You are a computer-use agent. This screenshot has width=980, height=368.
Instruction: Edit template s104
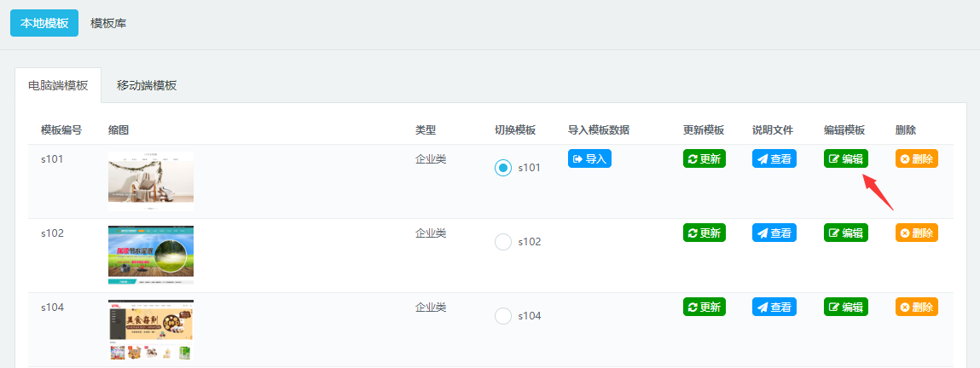pyautogui.click(x=845, y=307)
